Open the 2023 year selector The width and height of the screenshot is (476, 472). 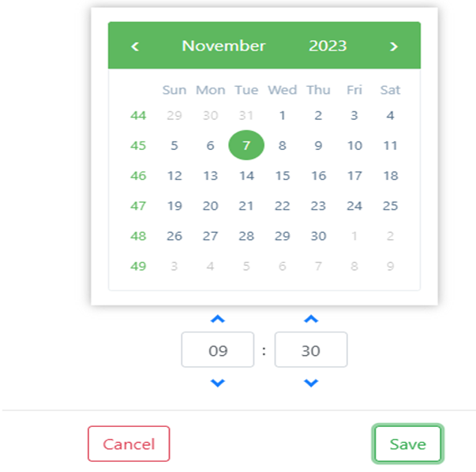click(328, 46)
